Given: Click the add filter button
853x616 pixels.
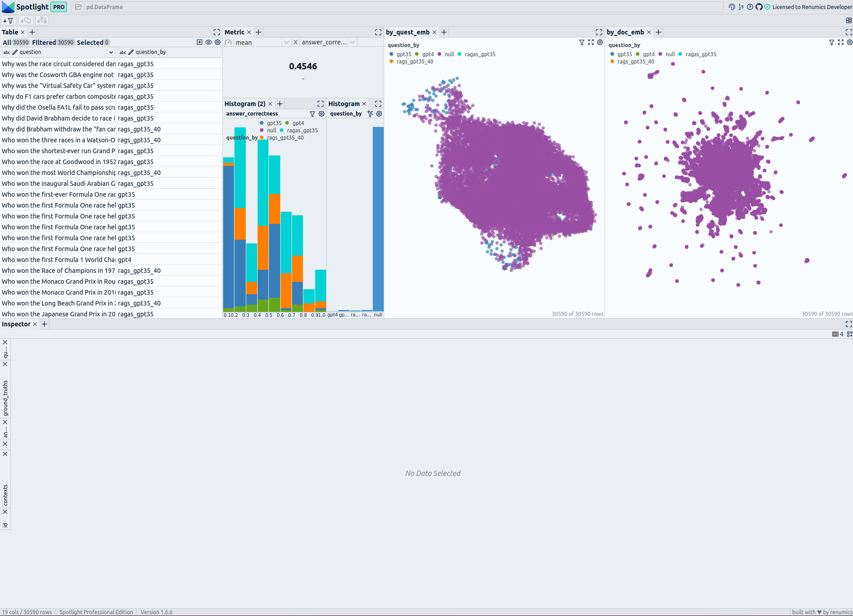Looking at the screenshot, I should pyautogui.click(x=8, y=20).
